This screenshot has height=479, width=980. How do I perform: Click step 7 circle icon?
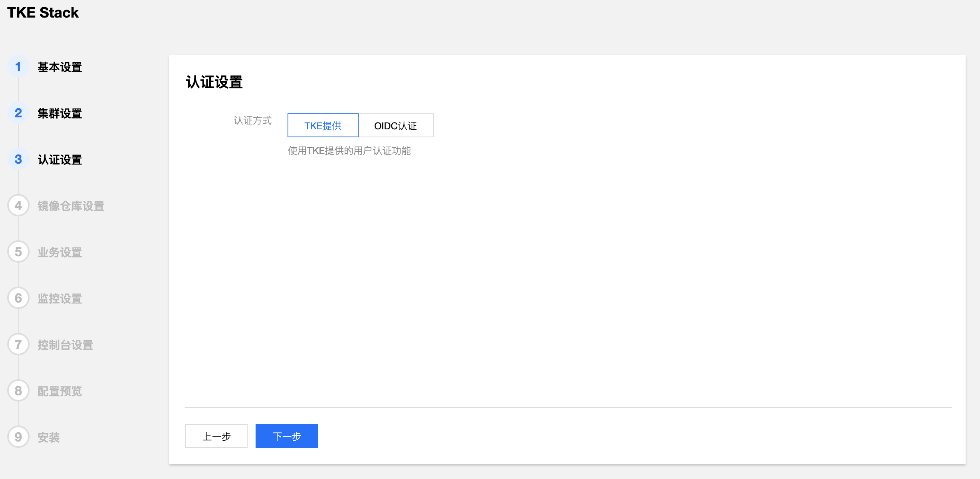click(18, 344)
